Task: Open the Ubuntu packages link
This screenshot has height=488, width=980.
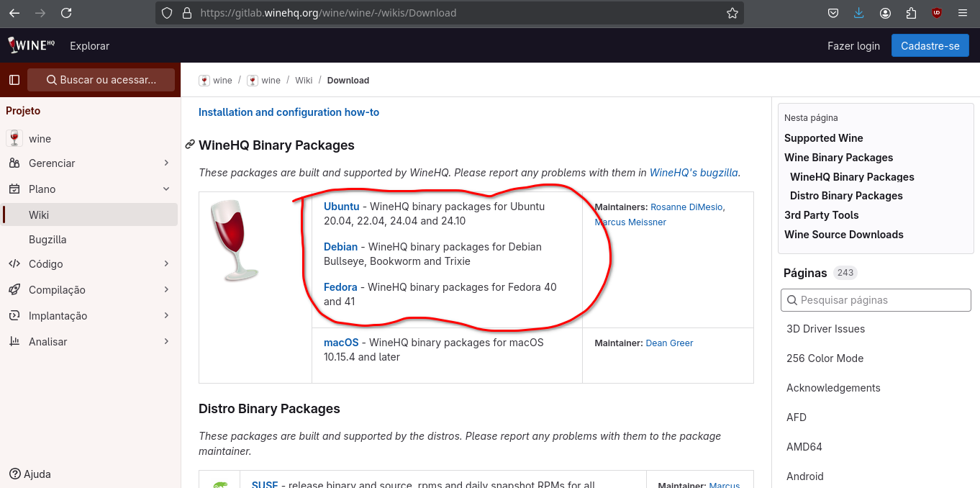Action: 341,207
